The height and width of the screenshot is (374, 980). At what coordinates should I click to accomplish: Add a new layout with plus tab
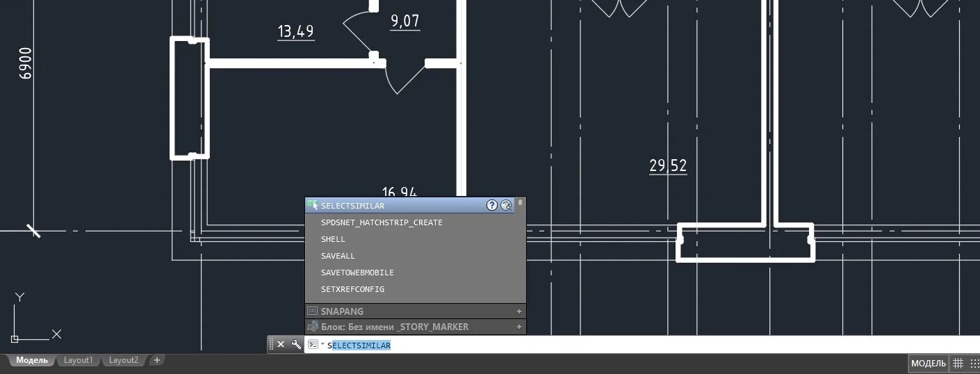(157, 360)
